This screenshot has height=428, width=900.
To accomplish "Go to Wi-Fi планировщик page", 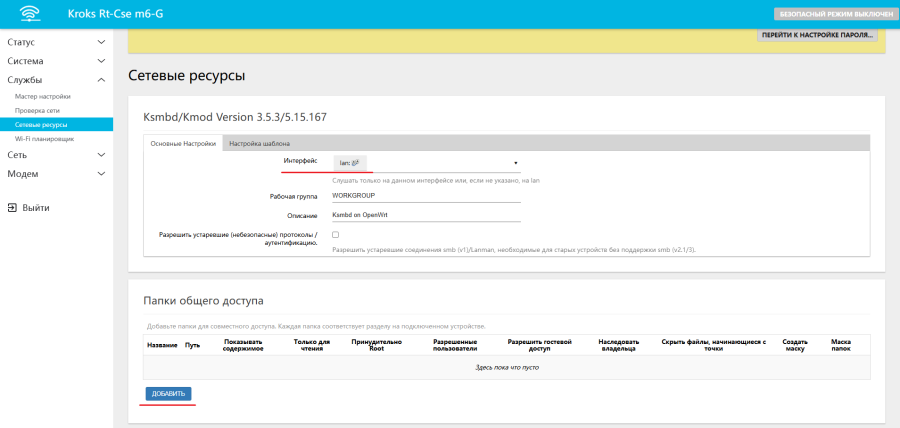I will point(44,139).
